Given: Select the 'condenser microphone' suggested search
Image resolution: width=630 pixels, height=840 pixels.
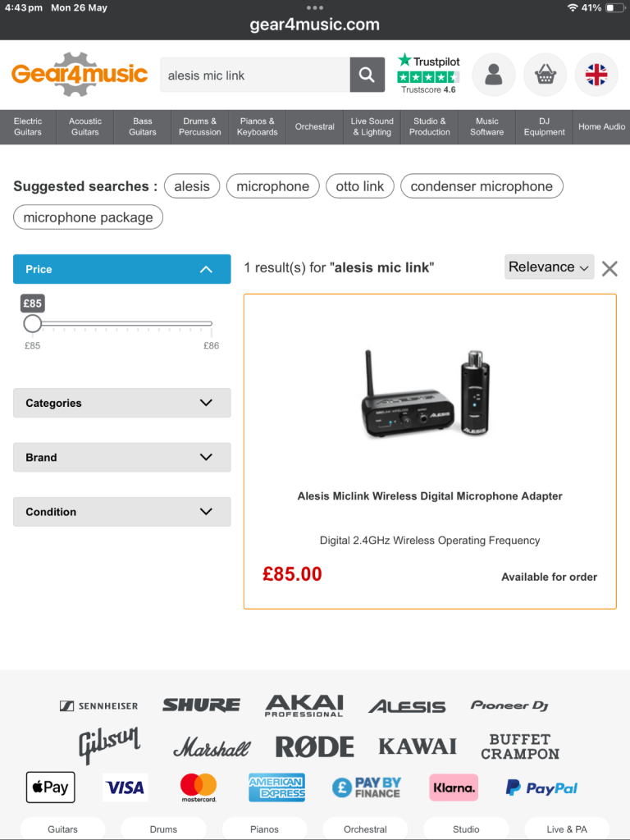Looking at the screenshot, I should [x=482, y=186].
